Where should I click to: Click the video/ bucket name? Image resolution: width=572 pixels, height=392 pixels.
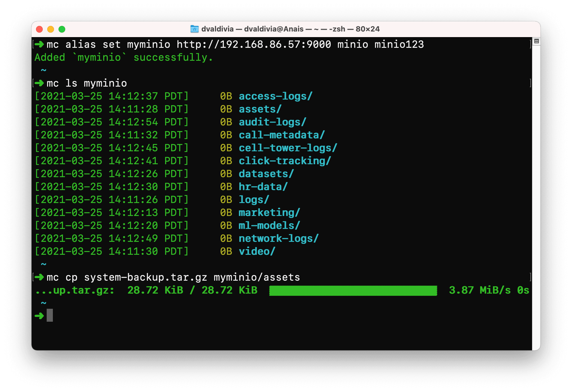click(257, 251)
